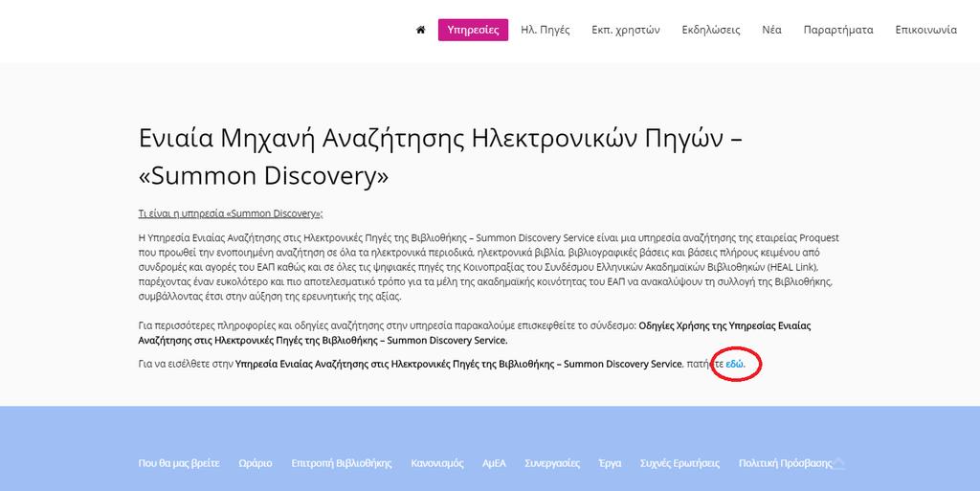
Task: Open the Κανονισμός footer link
Action: (436, 463)
